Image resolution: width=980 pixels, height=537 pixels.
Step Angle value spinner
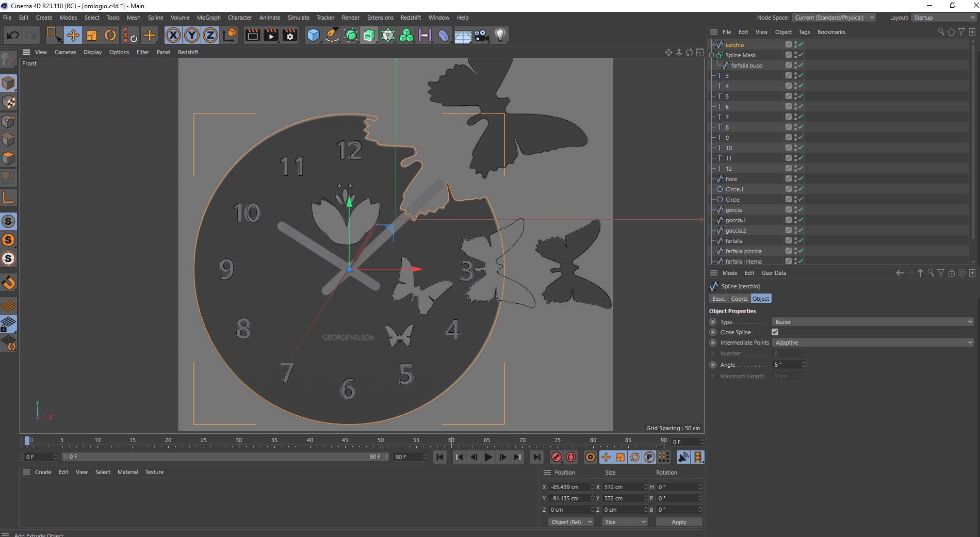[x=804, y=365]
